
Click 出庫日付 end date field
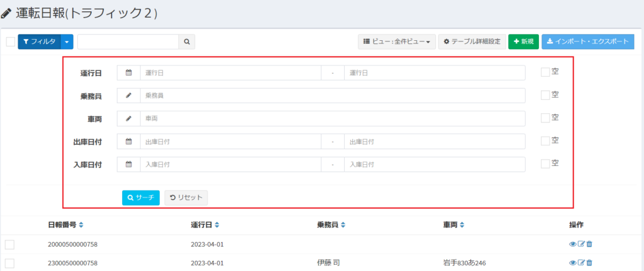pyautogui.click(x=435, y=141)
